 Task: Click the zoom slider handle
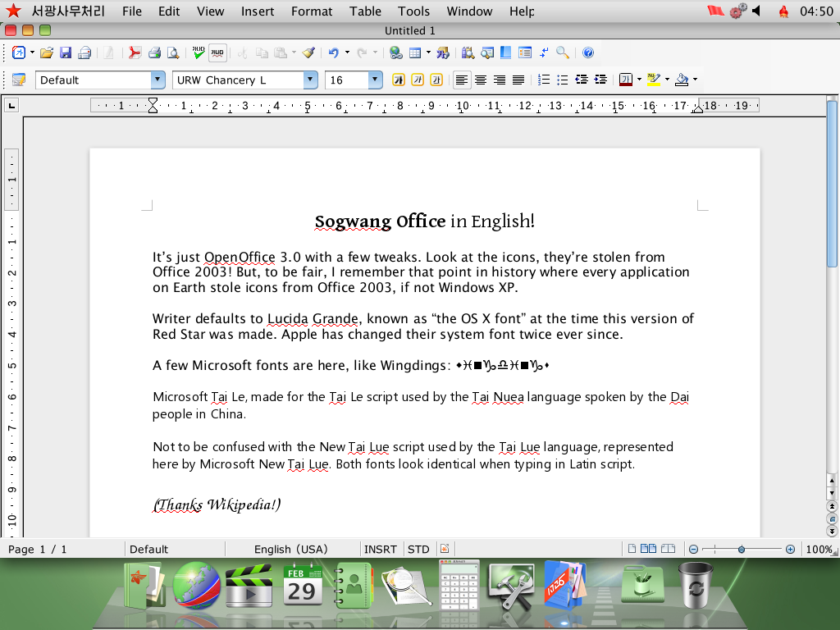click(742, 549)
